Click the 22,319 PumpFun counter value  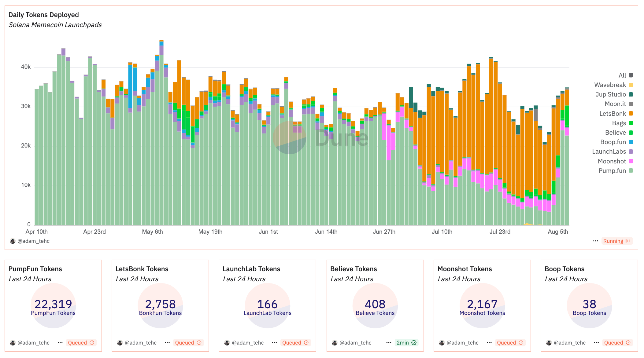53,304
